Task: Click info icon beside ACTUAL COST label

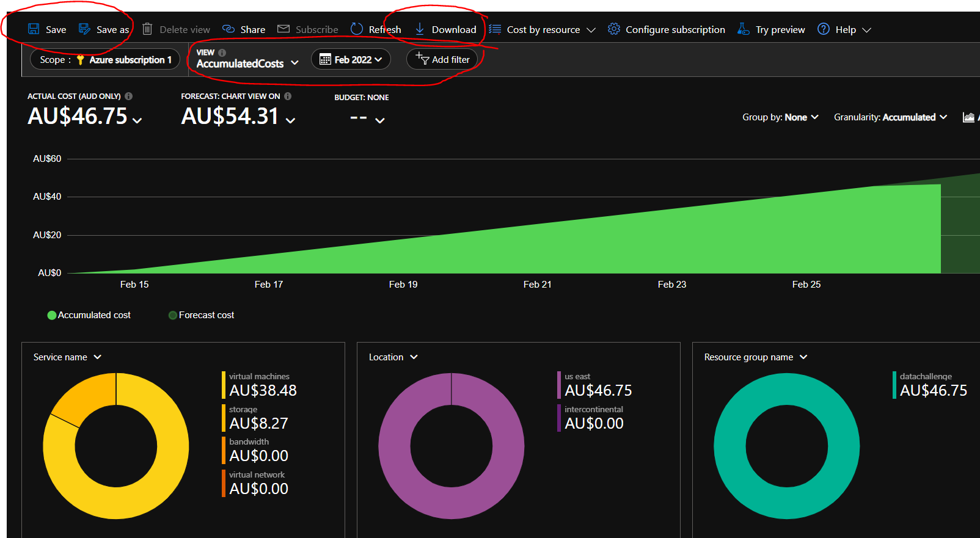Action: [x=128, y=96]
